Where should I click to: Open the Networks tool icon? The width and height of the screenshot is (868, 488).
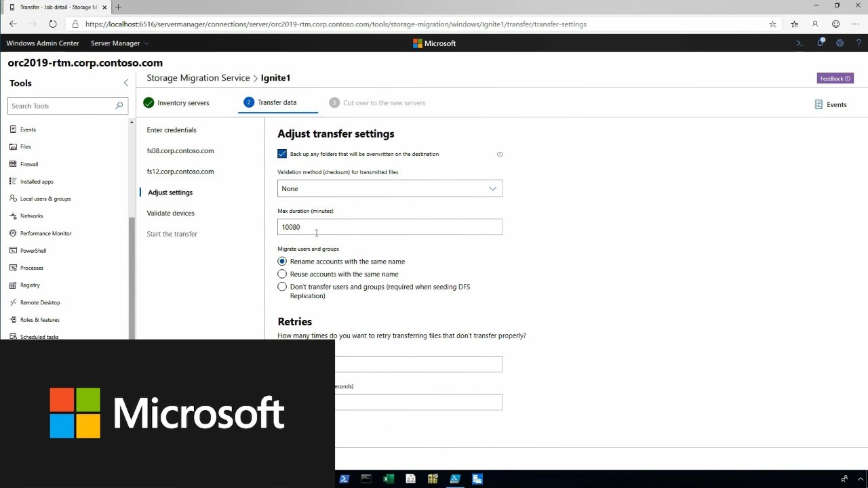point(14,216)
